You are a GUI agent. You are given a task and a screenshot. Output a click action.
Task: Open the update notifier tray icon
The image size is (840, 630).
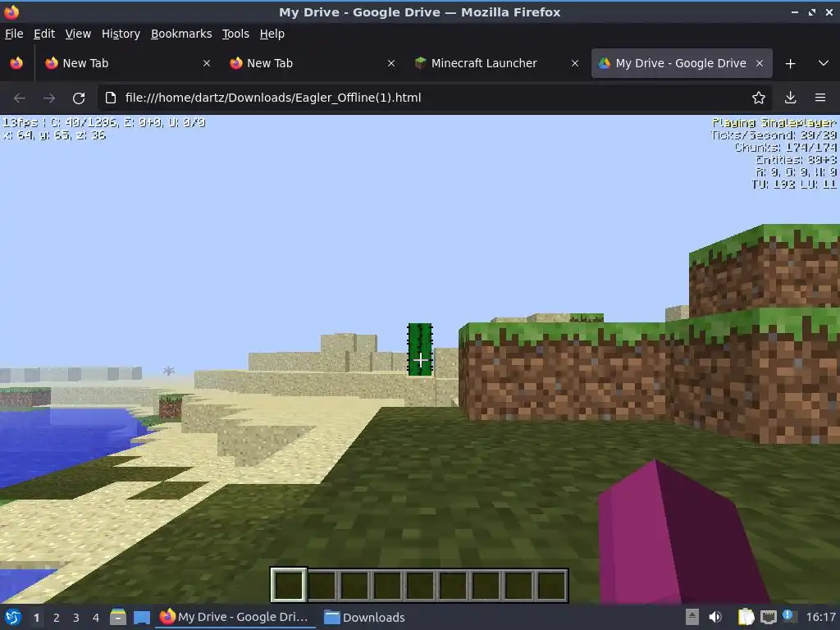[788, 616]
